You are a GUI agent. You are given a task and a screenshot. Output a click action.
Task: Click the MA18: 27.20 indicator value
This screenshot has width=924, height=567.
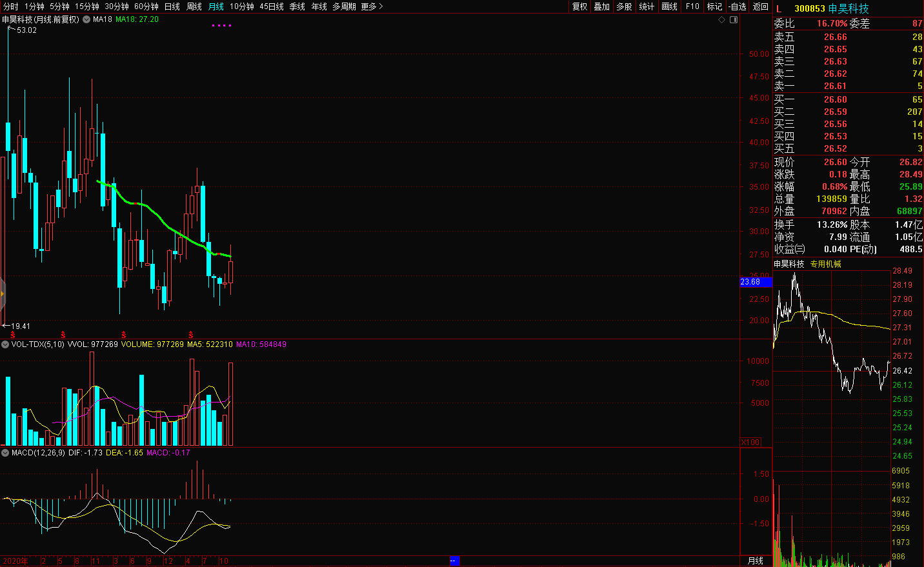point(137,19)
